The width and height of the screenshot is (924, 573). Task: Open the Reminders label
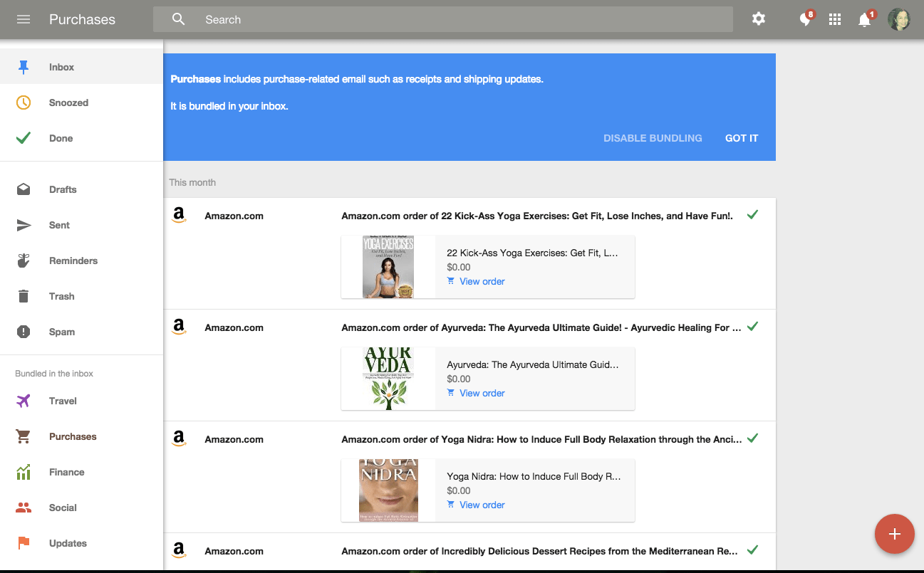(x=73, y=261)
